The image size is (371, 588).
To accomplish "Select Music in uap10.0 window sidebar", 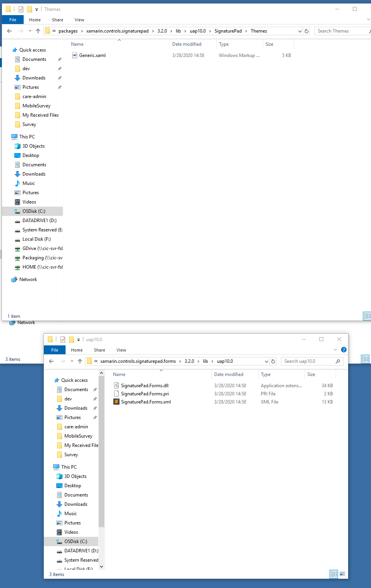I will (x=71, y=514).
